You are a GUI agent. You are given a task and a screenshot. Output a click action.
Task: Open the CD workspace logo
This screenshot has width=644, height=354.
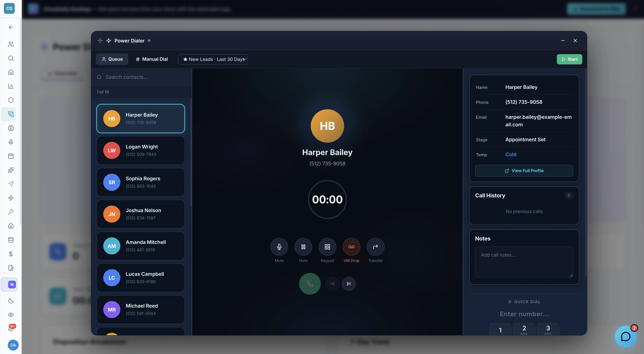click(x=9, y=8)
